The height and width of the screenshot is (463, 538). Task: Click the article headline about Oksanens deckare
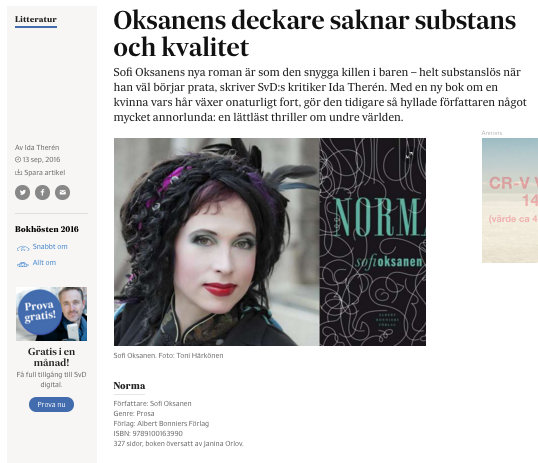coord(315,34)
